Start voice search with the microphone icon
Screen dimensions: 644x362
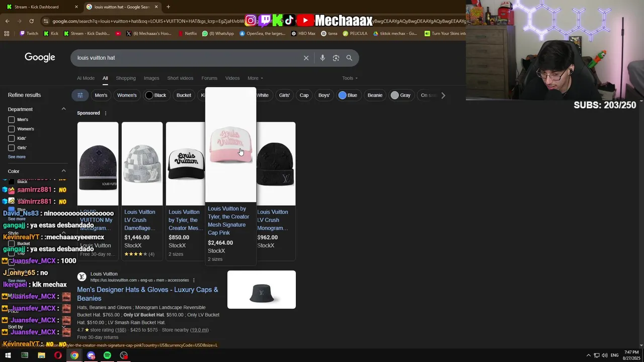(323, 58)
